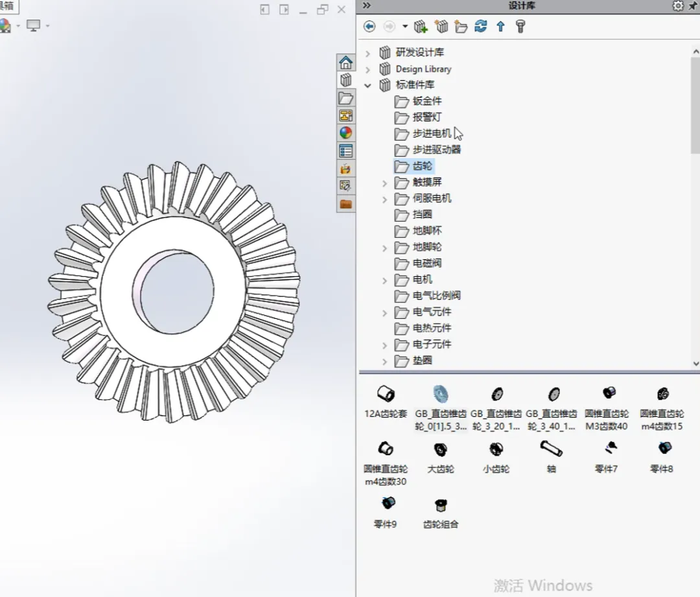Viewport: 700px width, 597px height.
Task: Select the 电磁阀 folder
Action: point(418,263)
